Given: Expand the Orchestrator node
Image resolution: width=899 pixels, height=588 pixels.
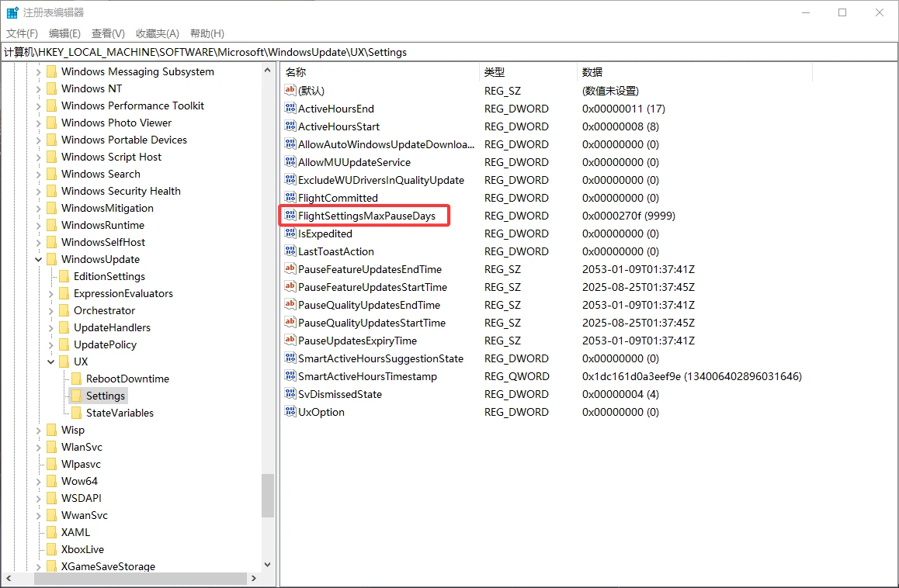Looking at the screenshot, I should (51, 310).
